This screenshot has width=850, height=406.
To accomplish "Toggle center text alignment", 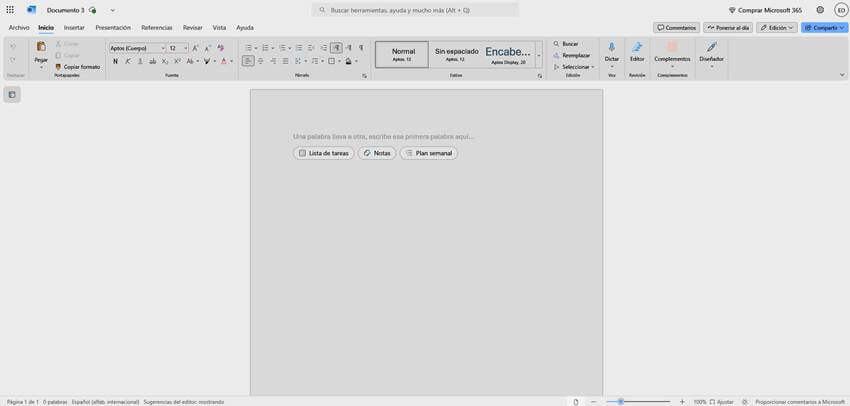I will (260, 61).
